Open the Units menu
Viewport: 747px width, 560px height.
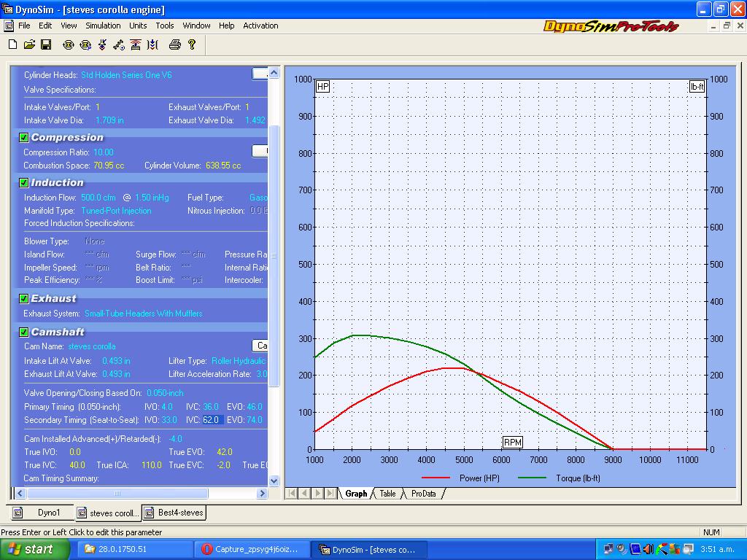coord(138,26)
